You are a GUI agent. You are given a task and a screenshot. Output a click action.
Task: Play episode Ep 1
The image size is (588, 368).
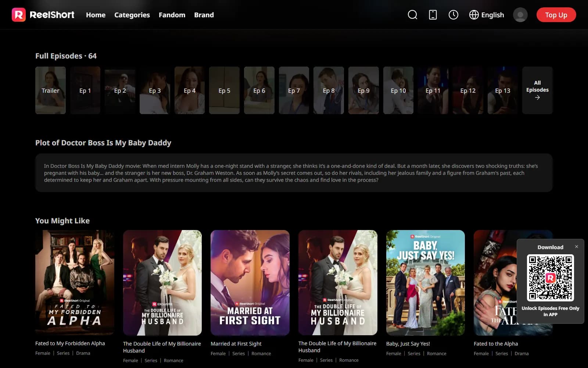pyautogui.click(x=85, y=90)
